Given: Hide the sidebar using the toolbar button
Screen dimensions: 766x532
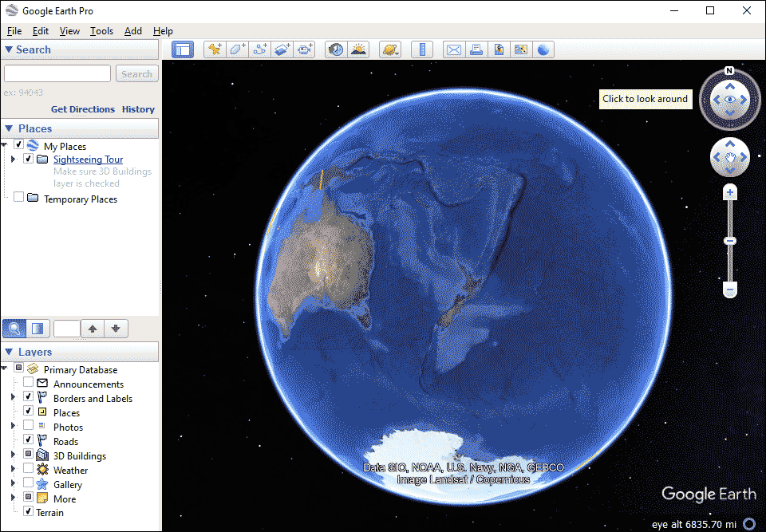Looking at the screenshot, I should click(x=183, y=49).
